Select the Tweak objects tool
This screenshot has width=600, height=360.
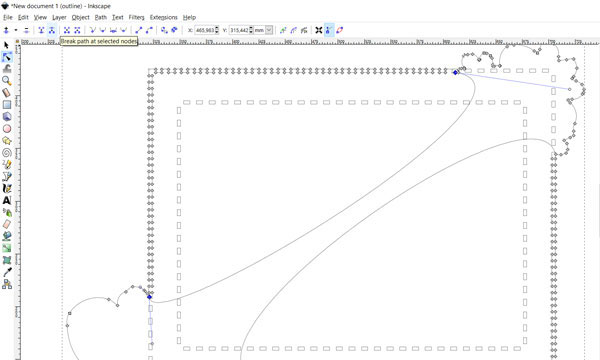[7, 69]
